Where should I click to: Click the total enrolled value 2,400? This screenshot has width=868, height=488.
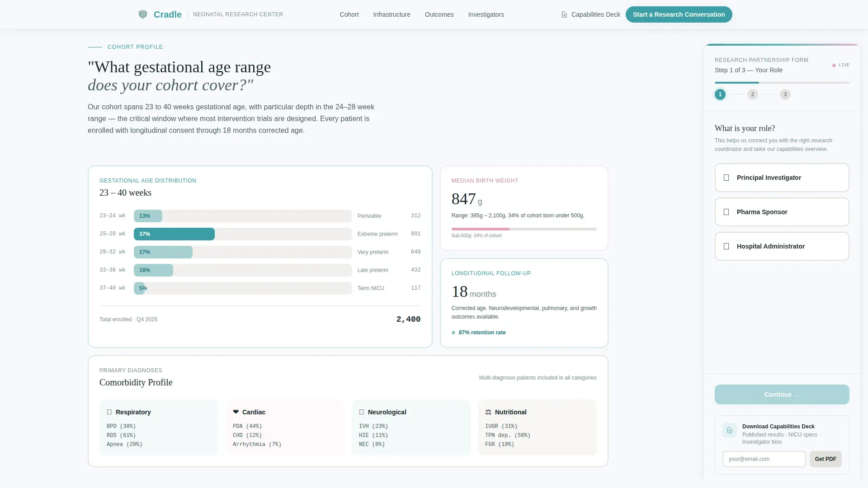[408, 319]
